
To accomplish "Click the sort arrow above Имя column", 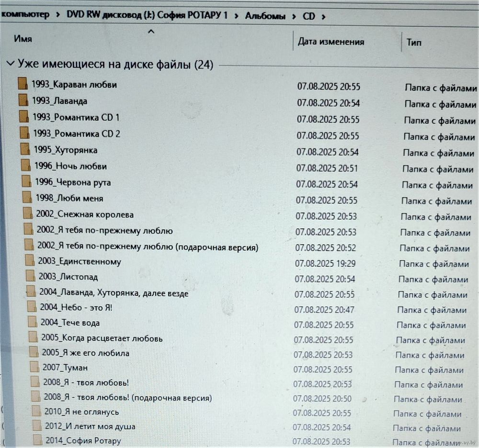I will [151, 32].
